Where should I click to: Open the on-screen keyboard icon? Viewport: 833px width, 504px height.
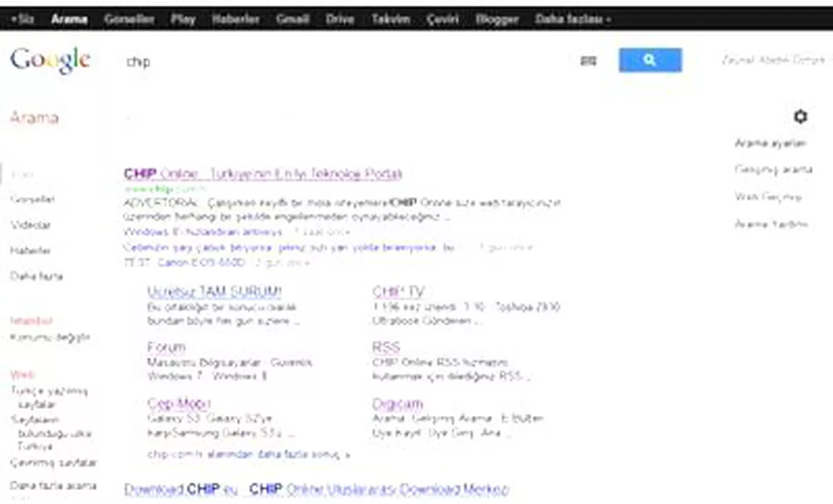coord(589,61)
